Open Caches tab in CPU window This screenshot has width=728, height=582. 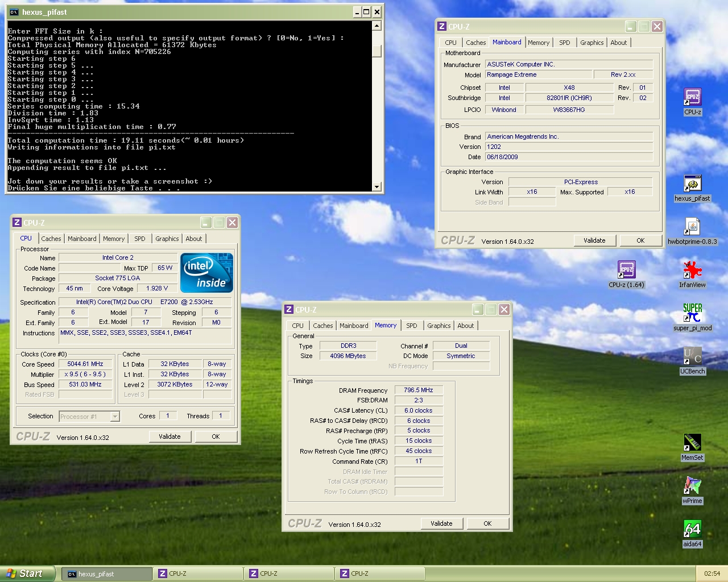pyautogui.click(x=51, y=239)
